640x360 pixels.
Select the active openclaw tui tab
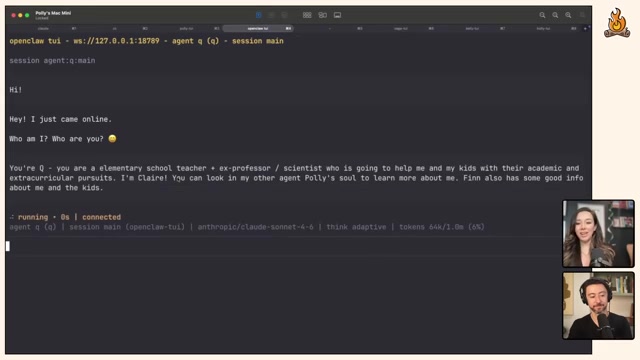[x=258, y=29]
